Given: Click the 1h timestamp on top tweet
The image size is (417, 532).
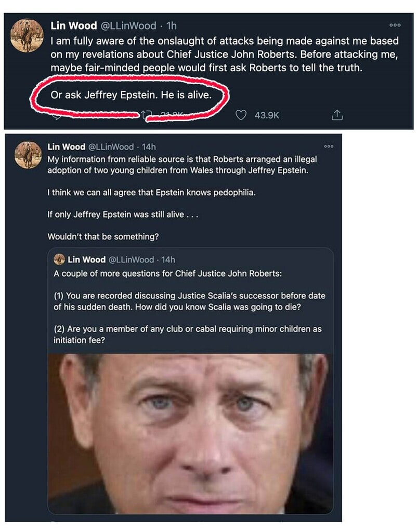Looking at the screenshot, I should (x=172, y=25).
